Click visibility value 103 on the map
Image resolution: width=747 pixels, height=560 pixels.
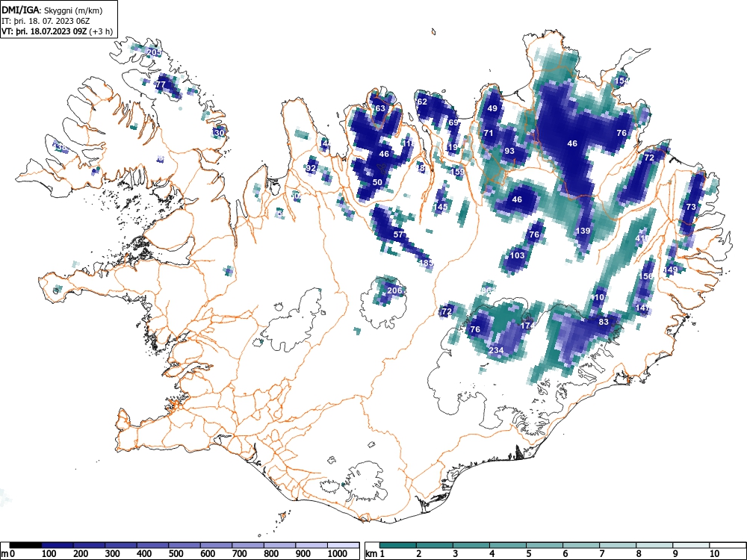point(517,255)
